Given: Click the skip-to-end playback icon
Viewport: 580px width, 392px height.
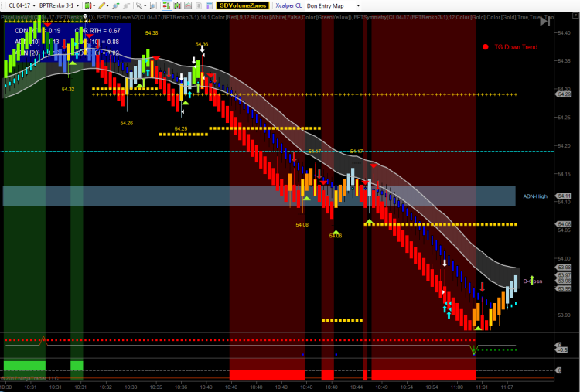Looking at the screenshot, I should tap(544, 22).
